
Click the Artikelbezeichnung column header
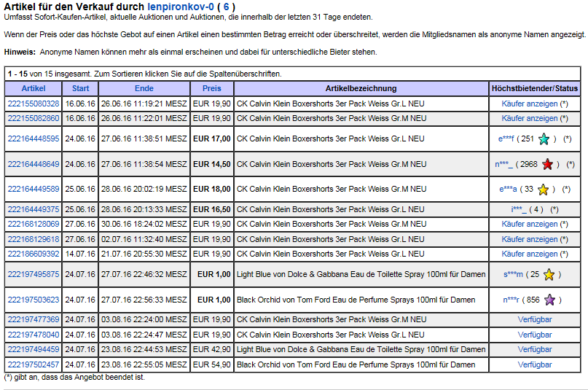(361, 88)
